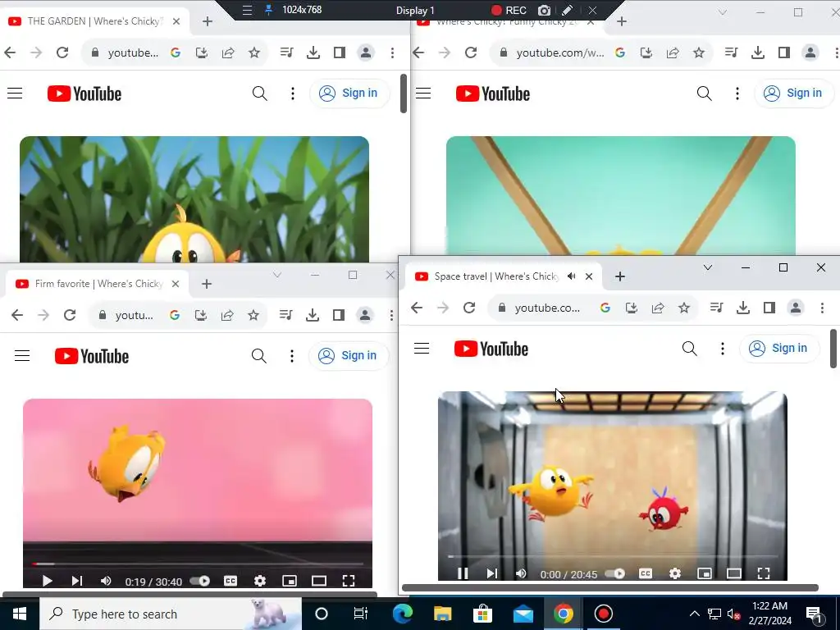Open settings gear in Space travel video player
This screenshot has width=840, height=630.
tap(675, 573)
